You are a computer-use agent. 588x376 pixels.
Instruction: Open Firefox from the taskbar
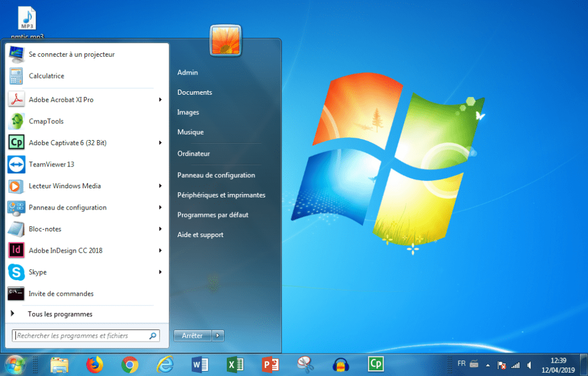(95, 365)
